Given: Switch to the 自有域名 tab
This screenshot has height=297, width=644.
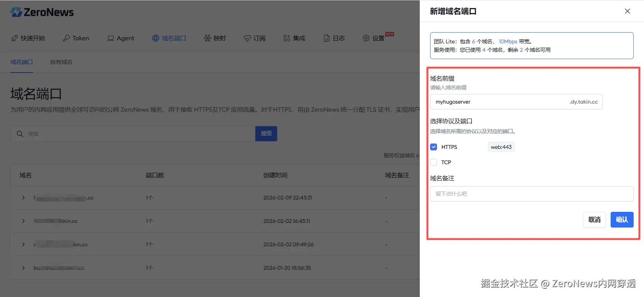Looking at the screenshot, I should pos(61,62).
